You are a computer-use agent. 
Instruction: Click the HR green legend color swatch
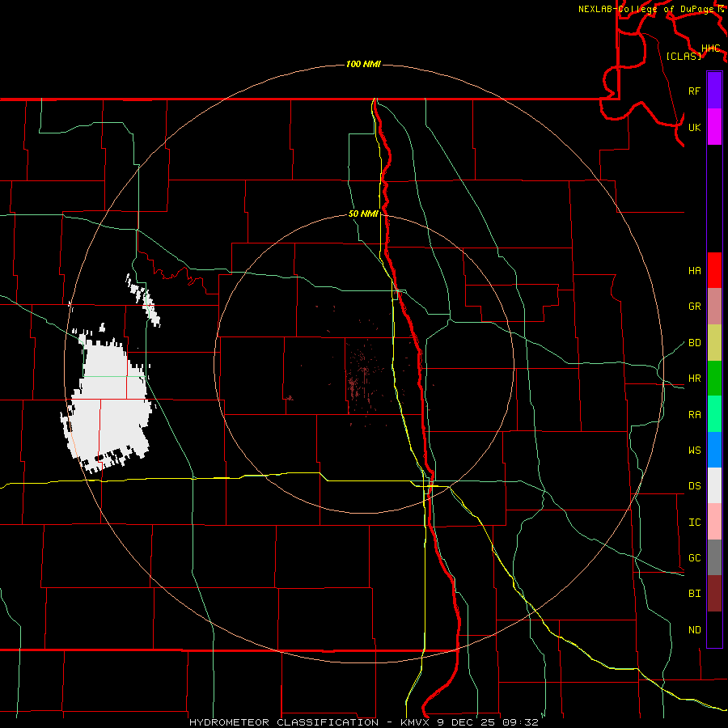(x=714, y=378)
